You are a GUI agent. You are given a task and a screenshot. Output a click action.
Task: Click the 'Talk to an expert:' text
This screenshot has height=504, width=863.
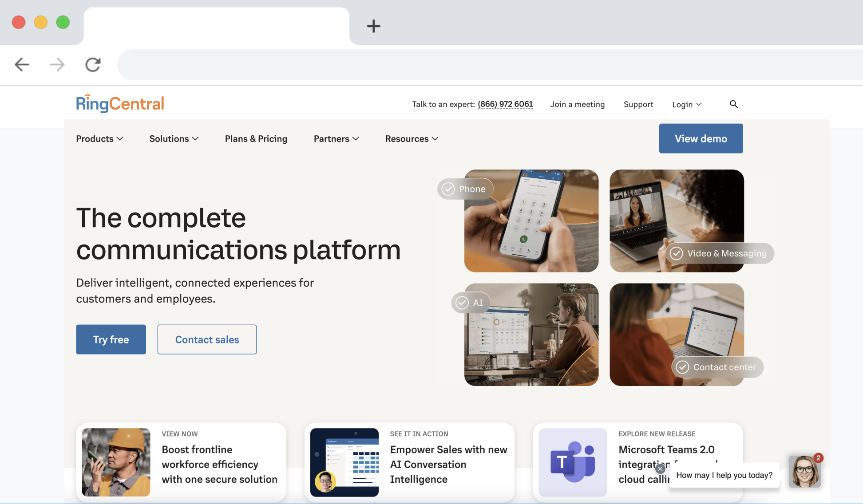pyautogui.click(x=443, y=104)
